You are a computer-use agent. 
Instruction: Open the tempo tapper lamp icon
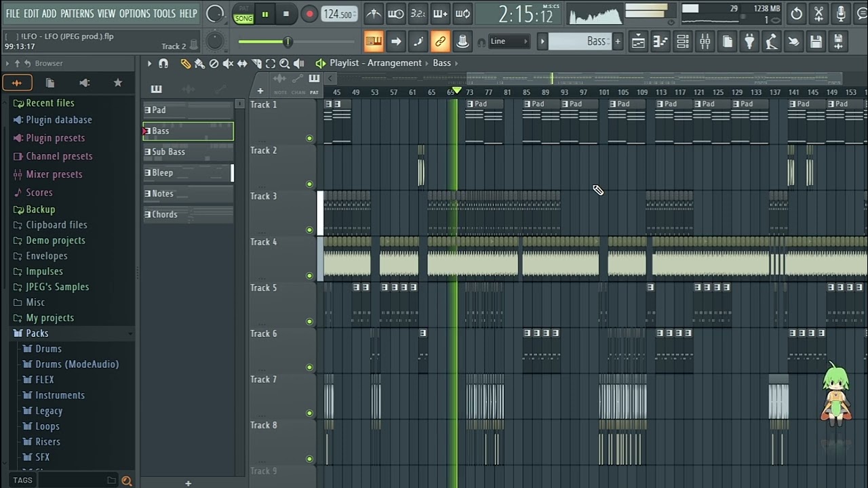click(772, 41)
